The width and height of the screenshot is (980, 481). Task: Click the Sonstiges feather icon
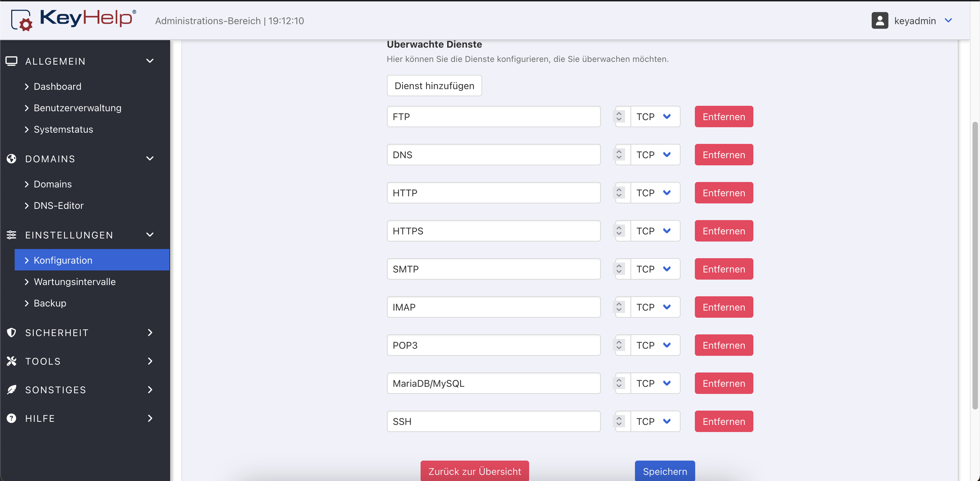(12, 389)
